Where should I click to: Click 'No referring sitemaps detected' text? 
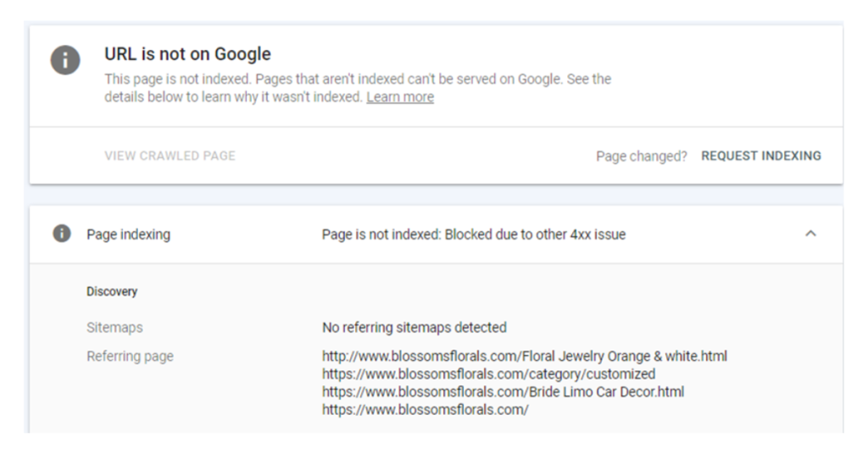point(414,327)
